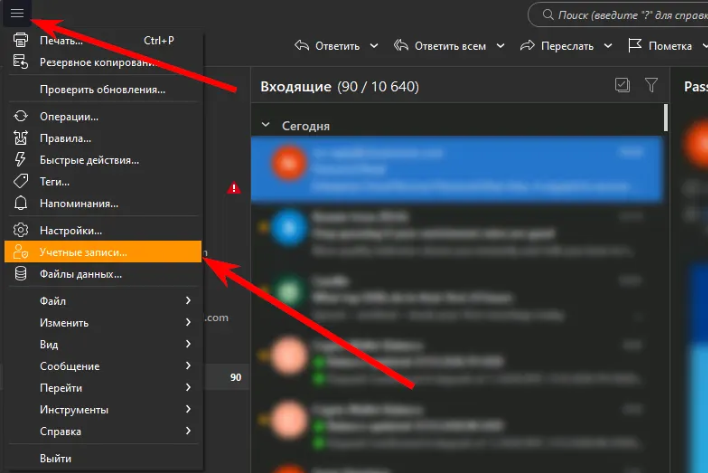Click the sync icon beside Операции
The image size is (708, 473).
pyautogui.click(x=19, y=116)
